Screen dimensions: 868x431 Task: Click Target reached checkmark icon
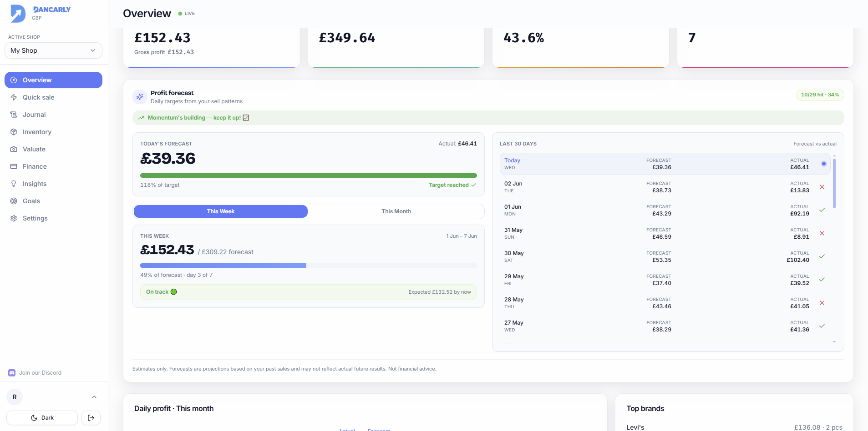pyautogui.click(x=474, y=185)
